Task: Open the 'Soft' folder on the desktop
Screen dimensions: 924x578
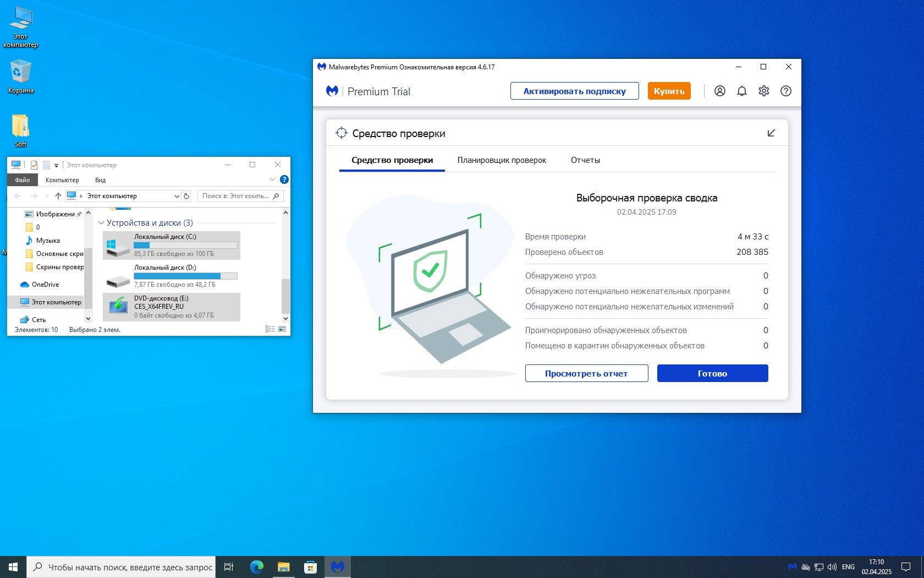Action: (x=21, y=130)
